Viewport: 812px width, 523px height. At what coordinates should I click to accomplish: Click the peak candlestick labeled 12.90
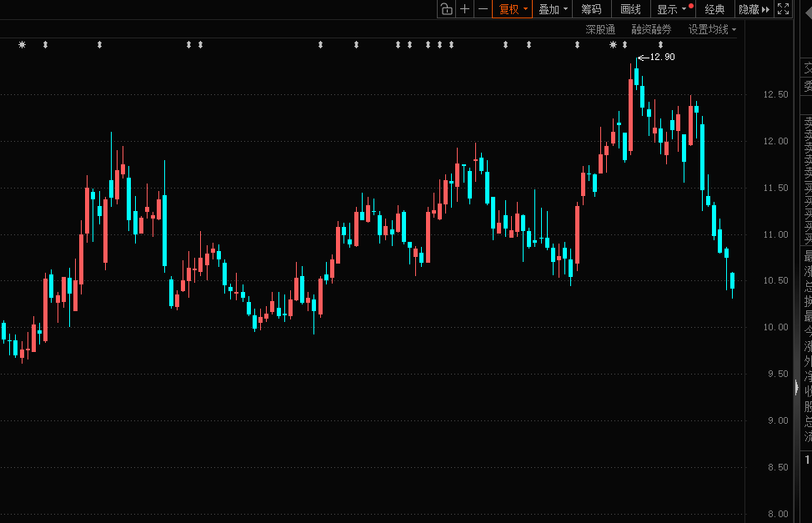pyautogui.click(x=636, y=77)
